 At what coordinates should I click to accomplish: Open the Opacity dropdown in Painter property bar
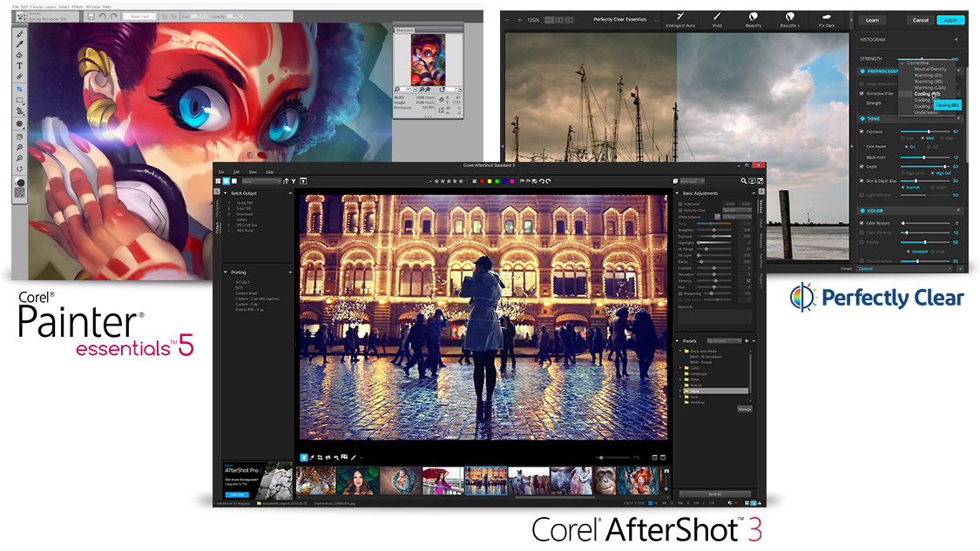coord(241,17)
